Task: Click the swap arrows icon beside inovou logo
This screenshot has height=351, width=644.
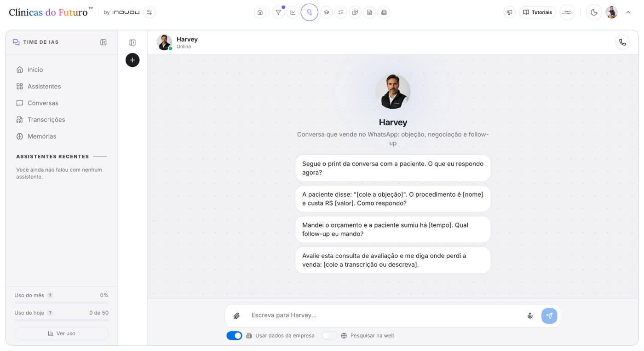Action: click(x=149, y=12)
